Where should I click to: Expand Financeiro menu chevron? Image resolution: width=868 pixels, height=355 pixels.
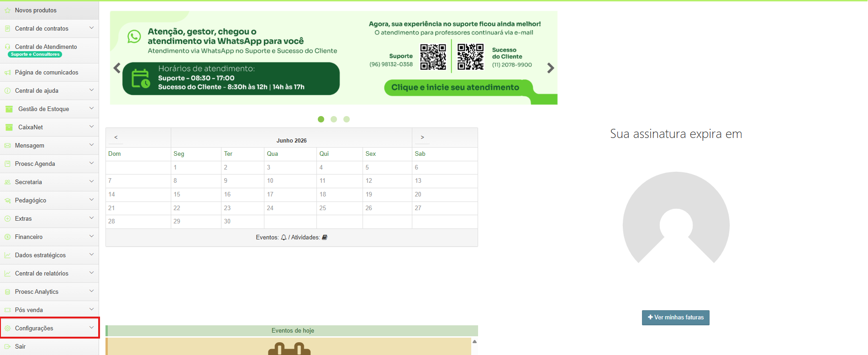tap(91, 236)
